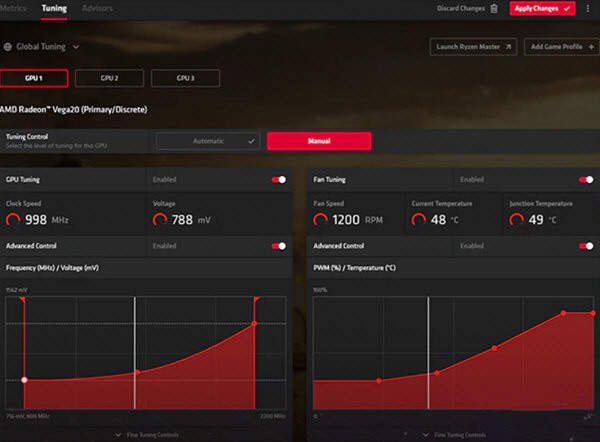Image resolution: width=600 pixels, height=442 pixels.
Task: Choose Manual tuning control
Action: pyautogui.click(x=319, y=141)
